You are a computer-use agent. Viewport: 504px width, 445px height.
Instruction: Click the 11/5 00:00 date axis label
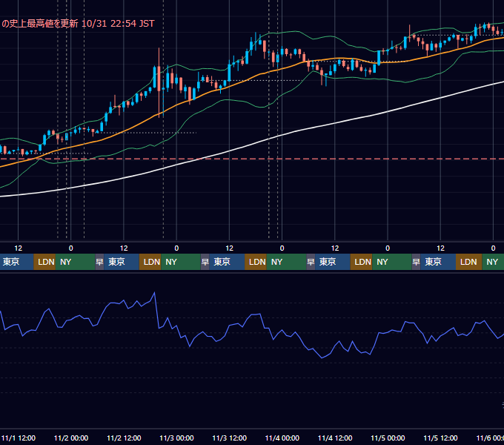pos(388,438)
